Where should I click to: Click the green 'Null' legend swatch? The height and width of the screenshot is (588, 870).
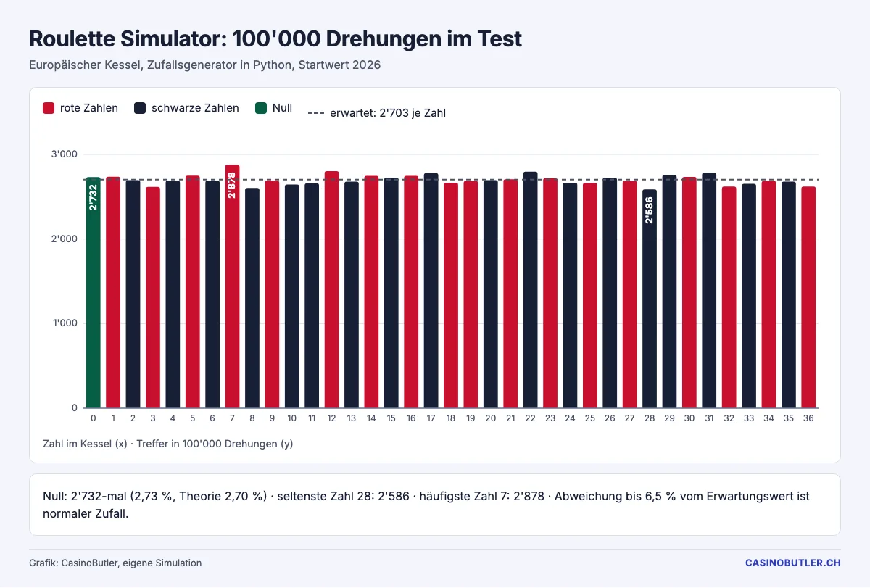pos(261,108)
